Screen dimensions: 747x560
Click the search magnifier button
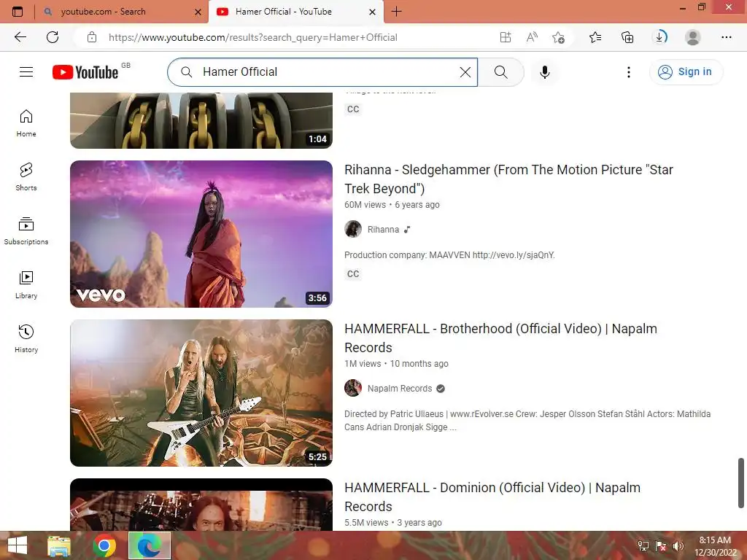[500, 72]
